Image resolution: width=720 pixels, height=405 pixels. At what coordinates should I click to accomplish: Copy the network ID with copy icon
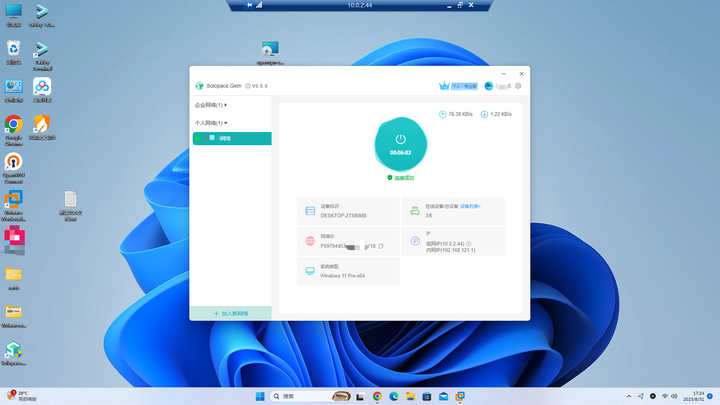pos(381,246)
